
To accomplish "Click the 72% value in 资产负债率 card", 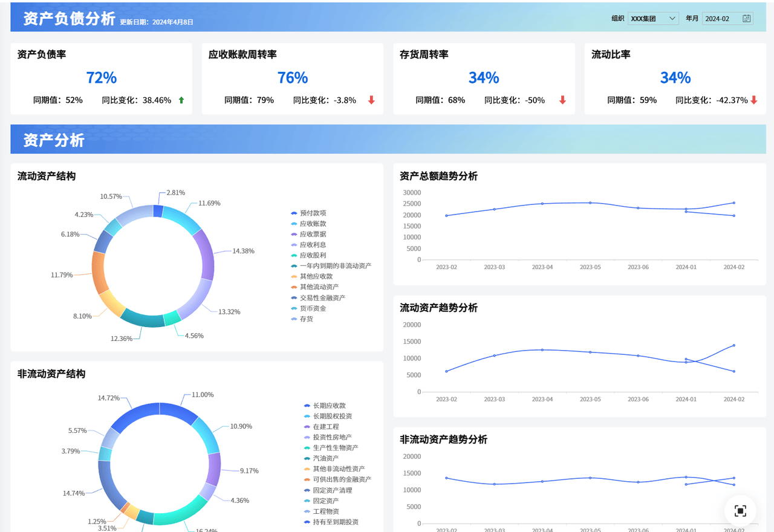I will coord(101,77).
